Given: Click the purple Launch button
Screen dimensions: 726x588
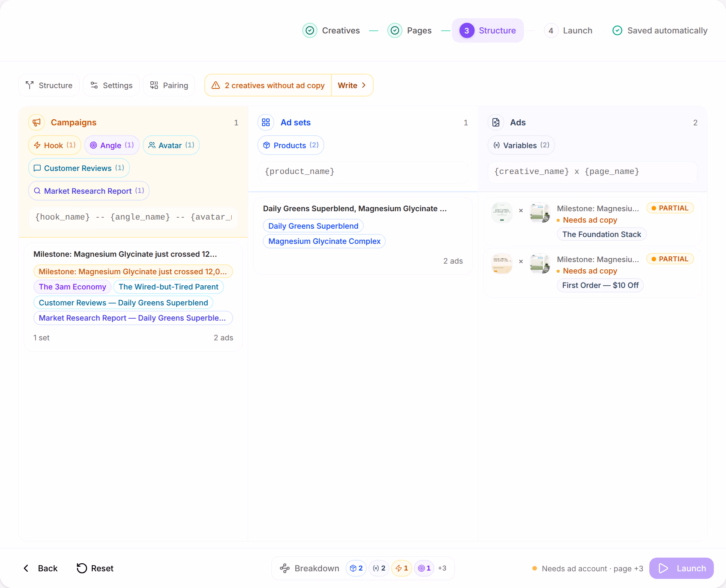Looking at the screenshot, I should pyautogui.click(x=682, y=568).
